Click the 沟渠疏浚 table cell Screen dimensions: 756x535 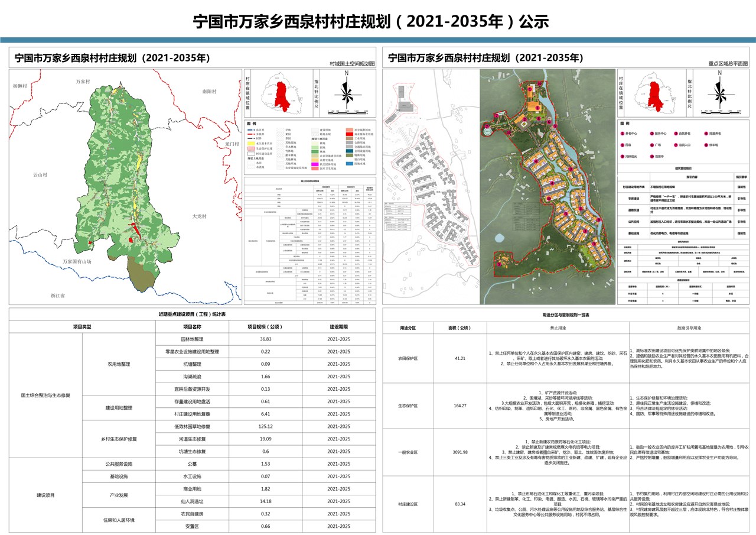(x=191, y=377)
